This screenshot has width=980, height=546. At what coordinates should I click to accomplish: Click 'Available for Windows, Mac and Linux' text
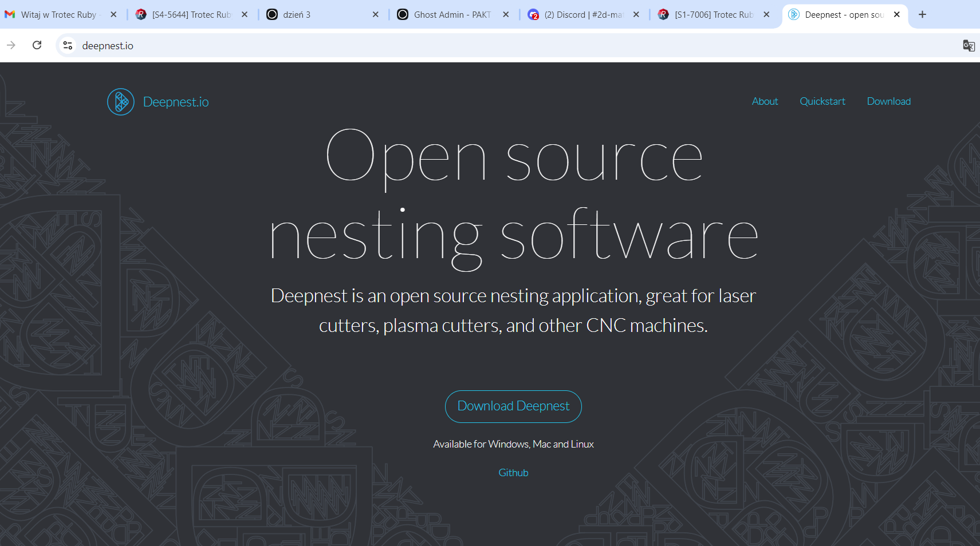[x=513, y=444]
